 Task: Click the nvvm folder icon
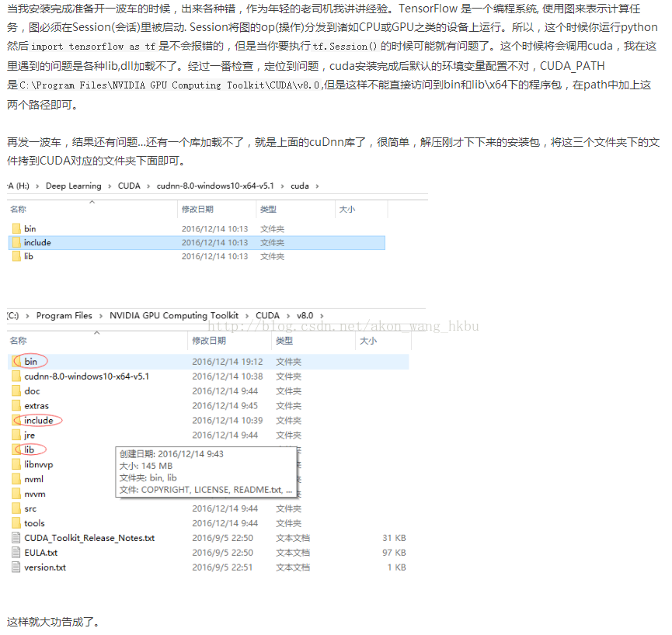16,494
